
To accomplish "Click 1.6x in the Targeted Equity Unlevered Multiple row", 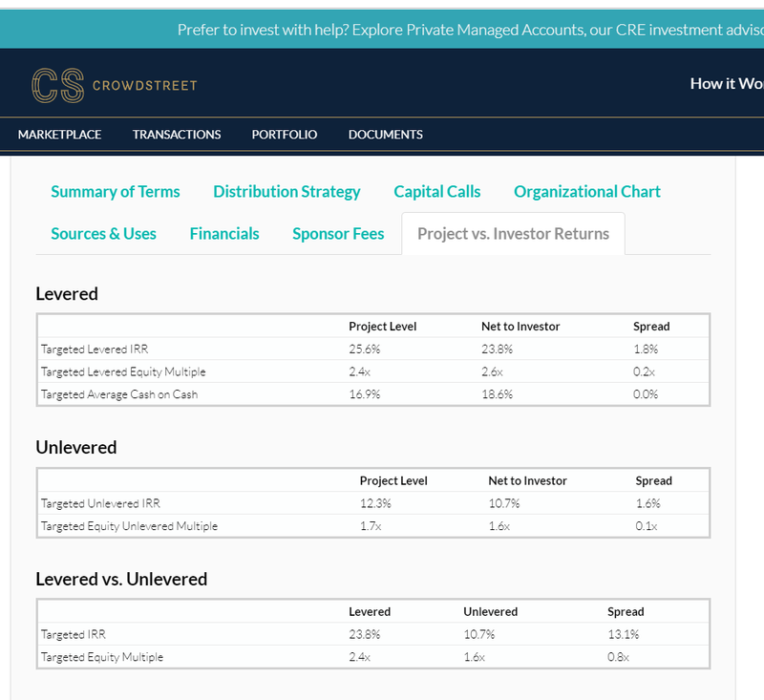I will pyautogui.click(x=499, y=526).
